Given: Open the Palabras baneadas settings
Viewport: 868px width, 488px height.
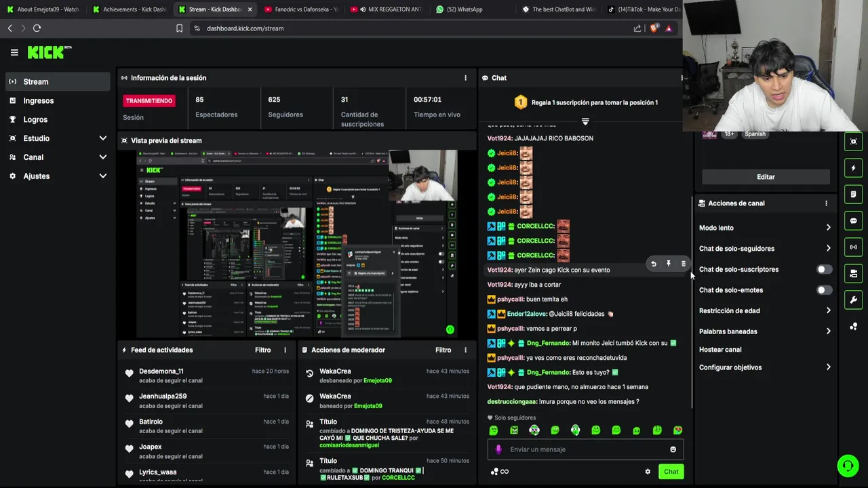Looking at the screenshot, I should click(x=765, y=331).
